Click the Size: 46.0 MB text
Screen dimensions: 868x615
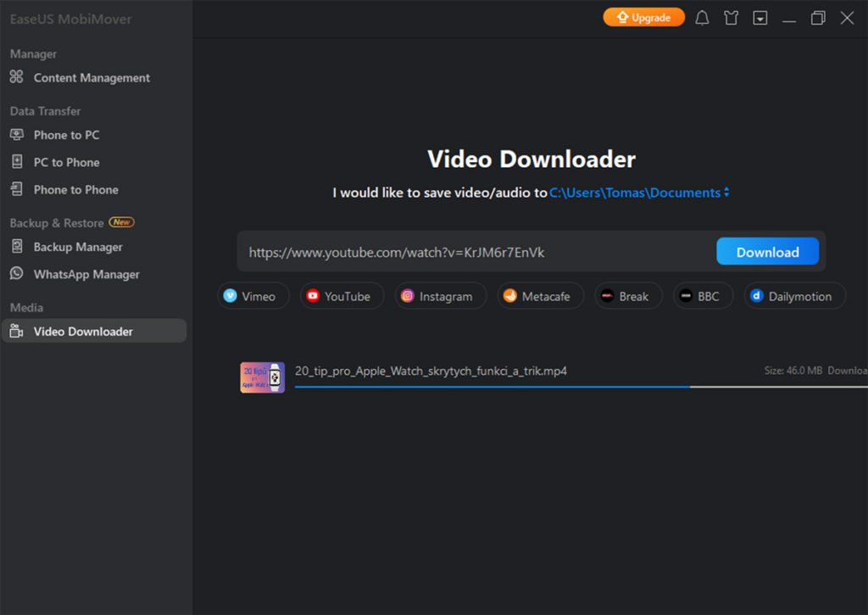[x=793, y=370]
